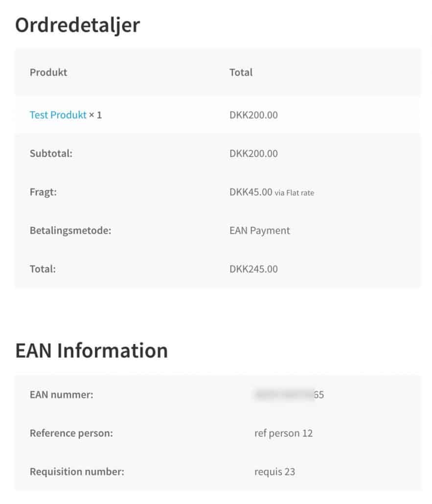Select the blurred EAN number value
Viewport: 432px width, 504px height.
coord(289,394)
